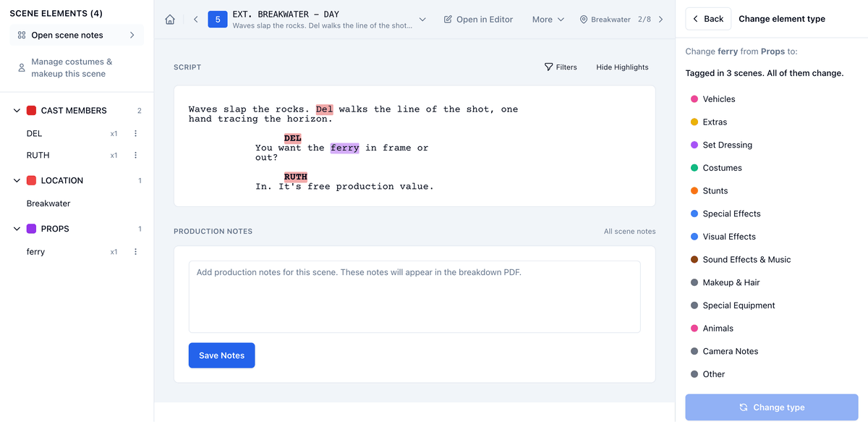868x435 pixels.
Task: Choose Special Equipment element type
Action: click(739, 305)
